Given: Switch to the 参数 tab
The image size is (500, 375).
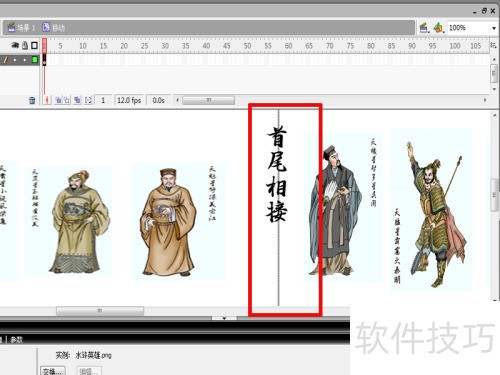Looking at the screenshot, I should 16,339.
